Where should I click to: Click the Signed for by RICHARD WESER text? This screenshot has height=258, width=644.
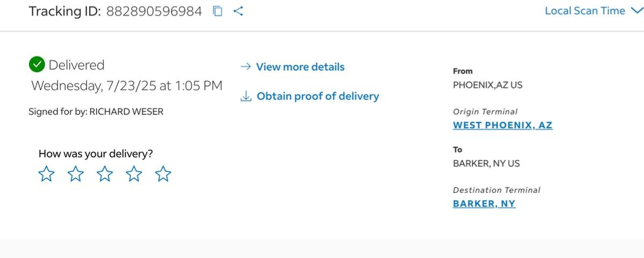click(96, 112)
